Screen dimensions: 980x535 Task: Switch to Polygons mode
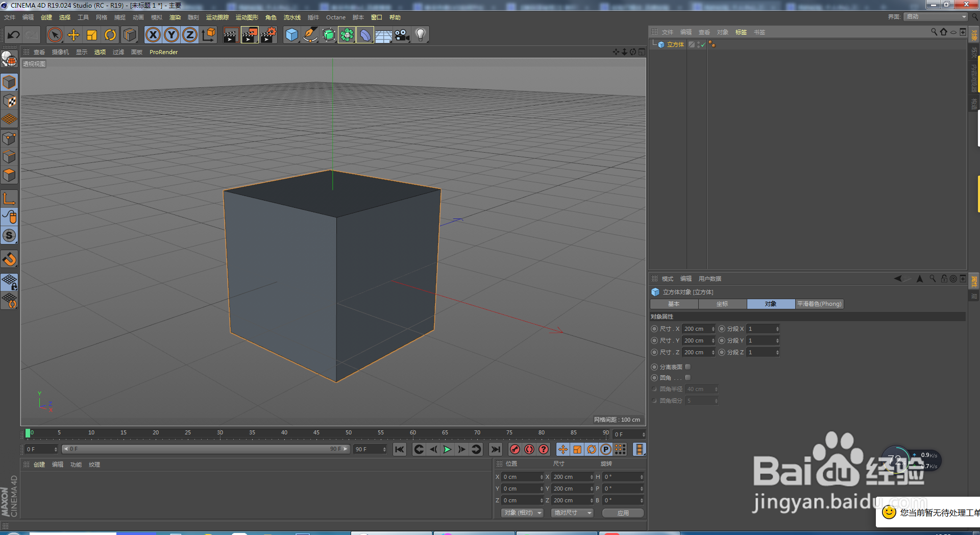point(10,175)
